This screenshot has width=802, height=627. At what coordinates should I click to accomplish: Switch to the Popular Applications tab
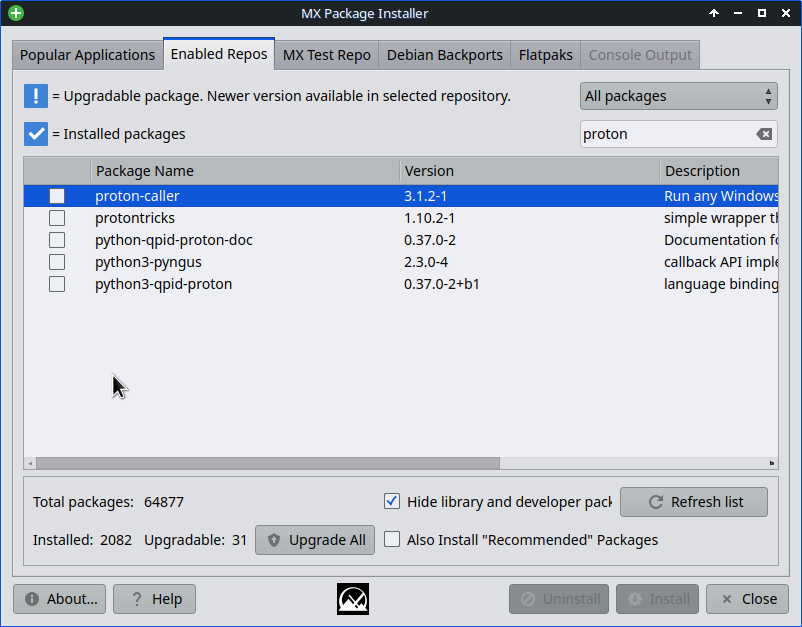[87, 55]
